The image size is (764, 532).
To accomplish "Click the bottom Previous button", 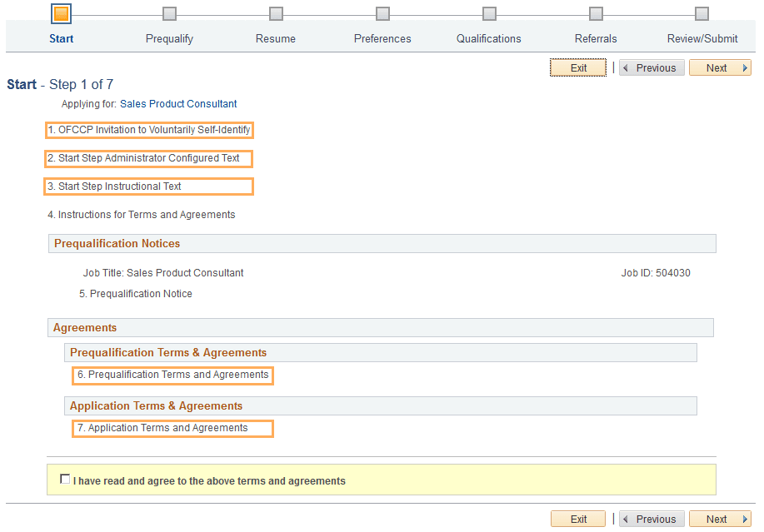I will 652,519.
